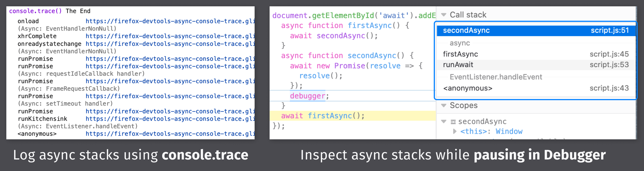Click the debugger statement line in code
Image resolution: width=644 pixels, height=171 pixels.
pos(309,96)
